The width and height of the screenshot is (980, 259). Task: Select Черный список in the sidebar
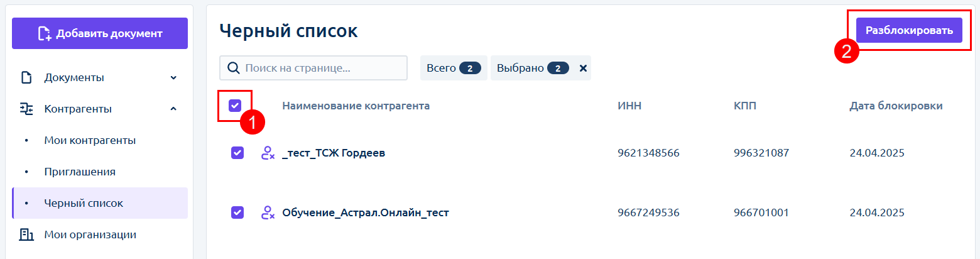click(x=100, y=203)
